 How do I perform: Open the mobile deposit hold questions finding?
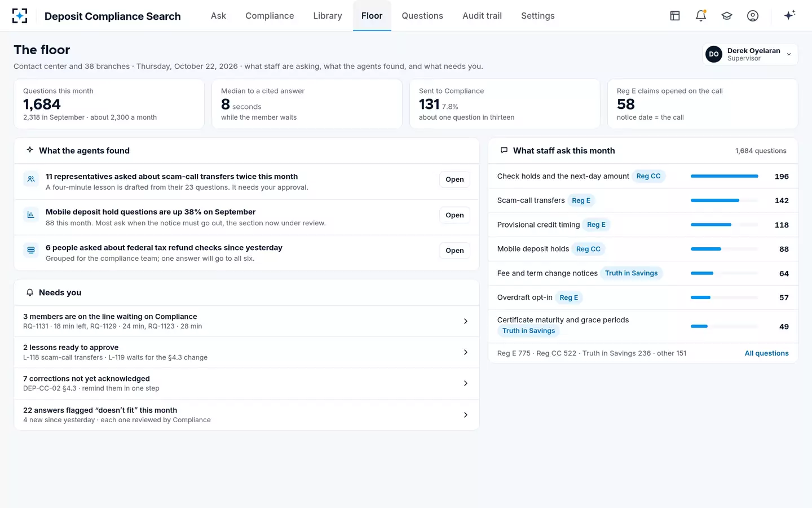pos(454,215)
